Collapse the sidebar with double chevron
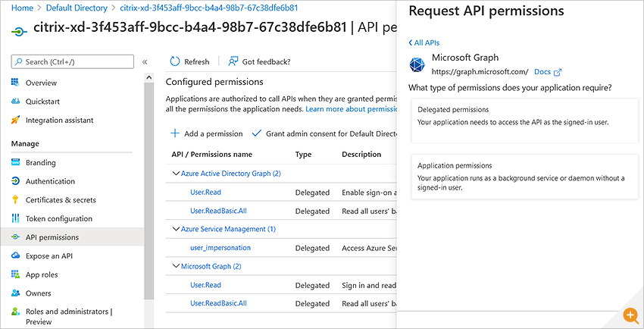 pyautogui.click(x=145, y=62)
